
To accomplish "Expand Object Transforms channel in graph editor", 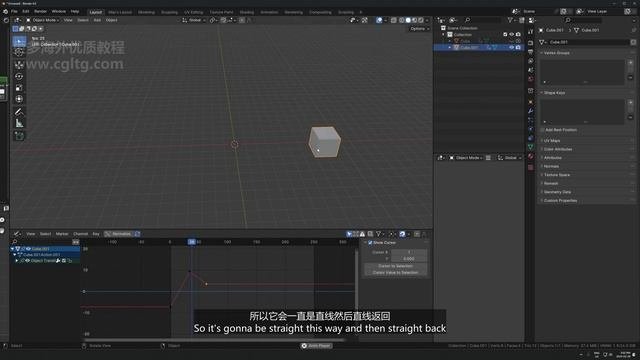I will 17,260.
